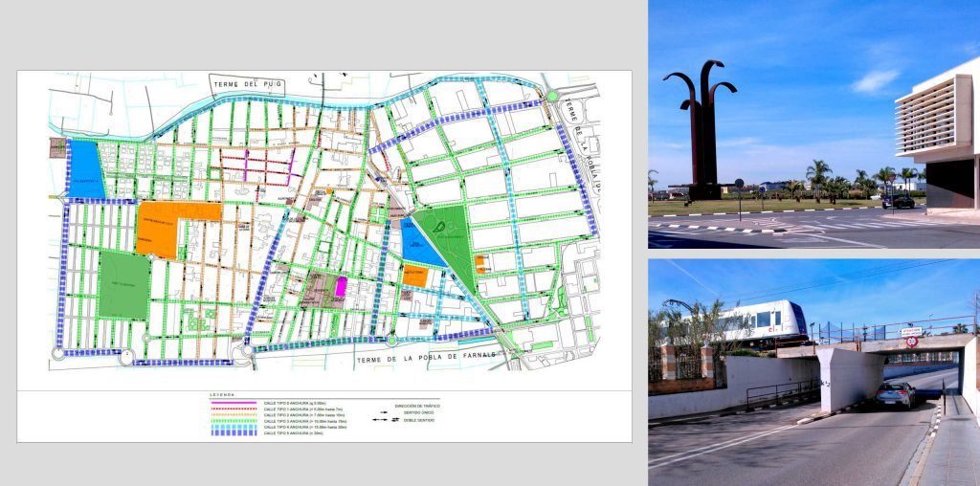
Task: Click the small magenta block on the map
Action: [341, 286]
